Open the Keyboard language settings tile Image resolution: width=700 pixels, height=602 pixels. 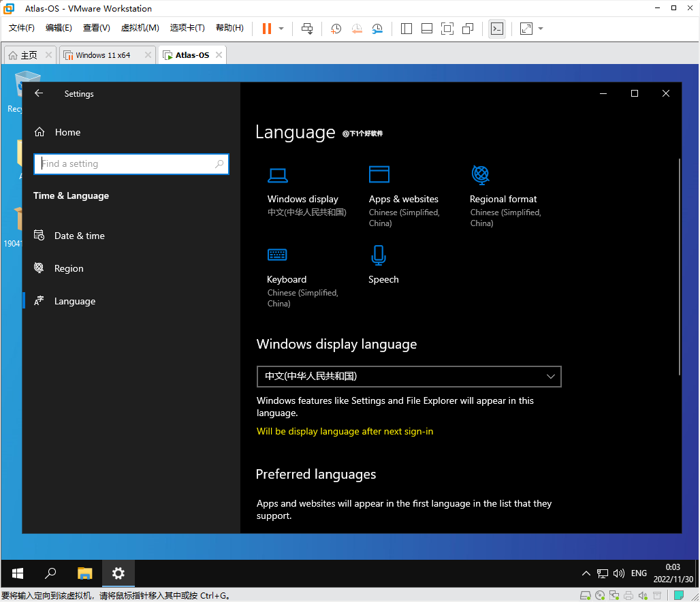[x=287, y=279]
